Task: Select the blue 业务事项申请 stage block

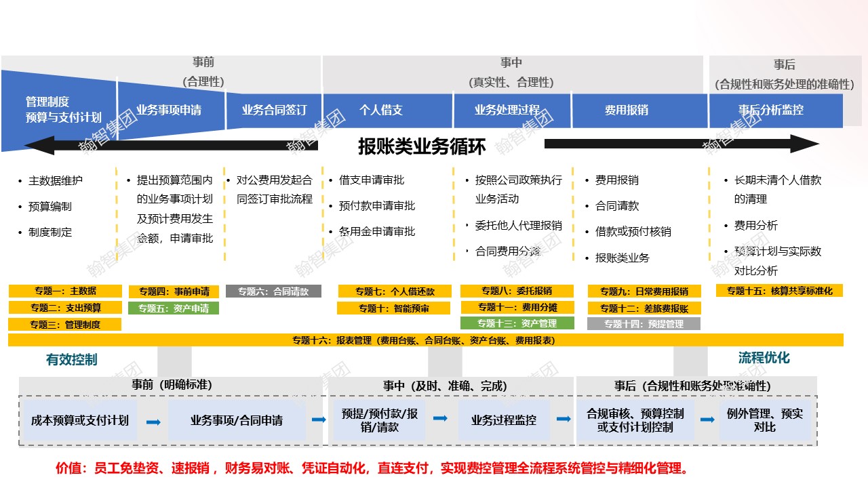Action: pyautogui.click(x=170, y=110)
